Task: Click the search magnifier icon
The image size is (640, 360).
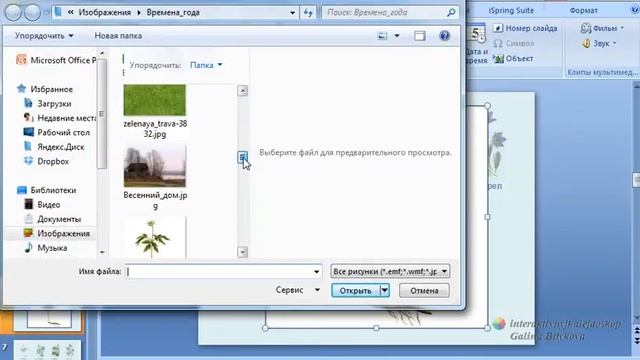Action: pyautogui.click(x=451, y=13)
